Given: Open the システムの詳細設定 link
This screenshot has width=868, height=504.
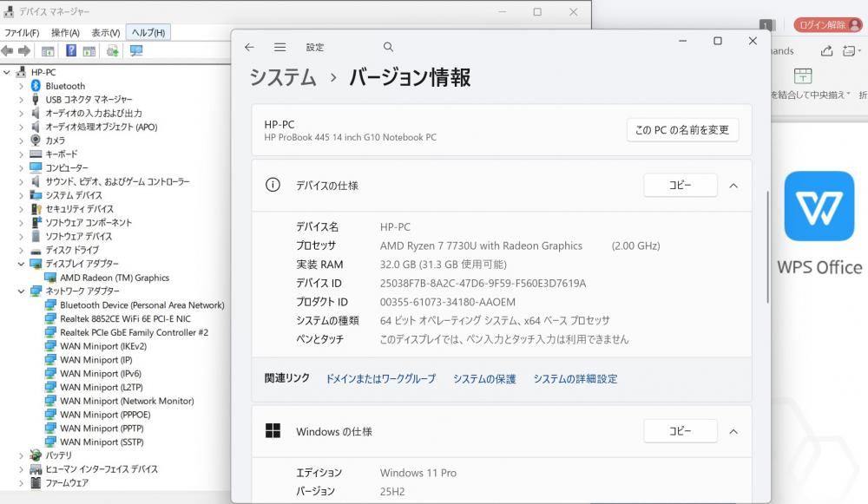Looking at the screenshot, I should point(575,379).
